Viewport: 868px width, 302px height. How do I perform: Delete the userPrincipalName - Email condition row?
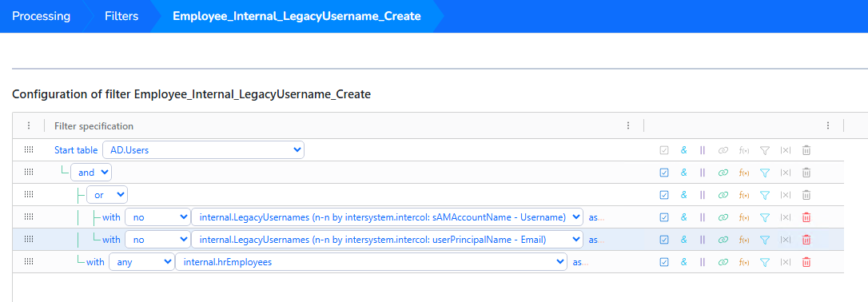(806, 240)
